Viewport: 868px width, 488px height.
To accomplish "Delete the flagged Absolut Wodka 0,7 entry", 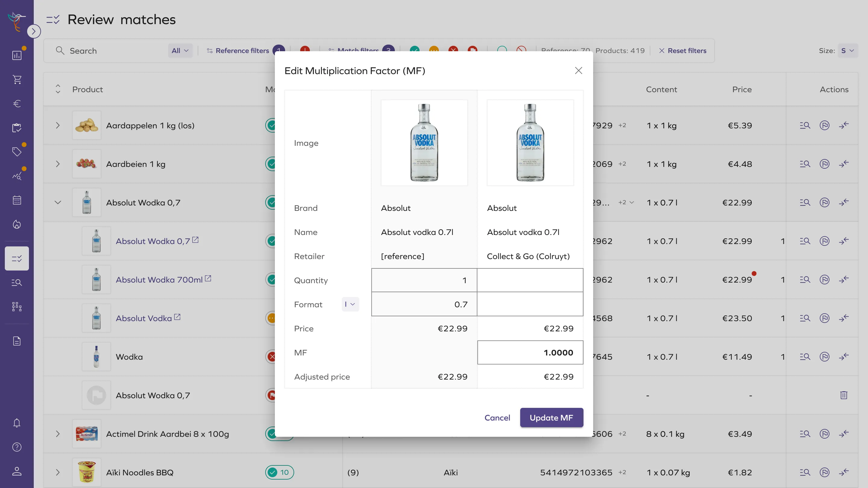I will coord(843,395).
